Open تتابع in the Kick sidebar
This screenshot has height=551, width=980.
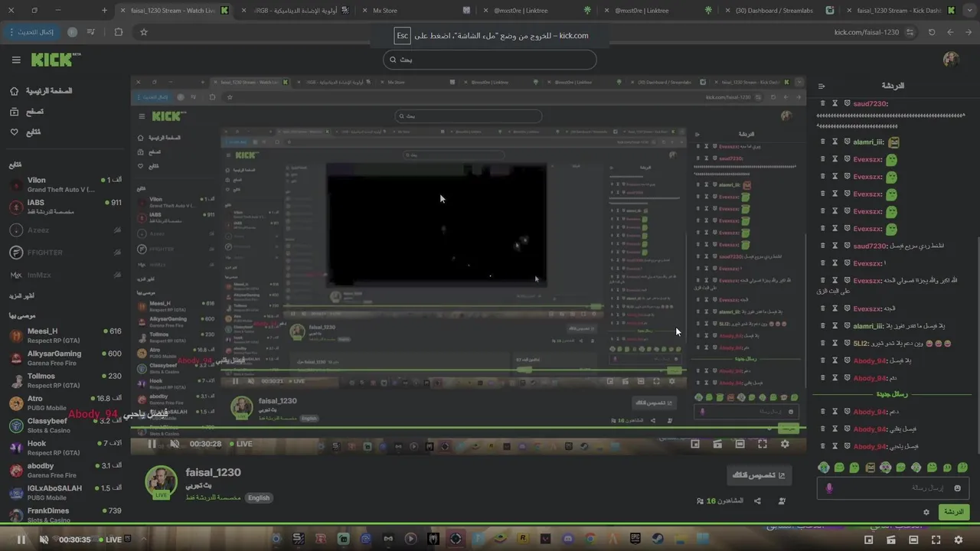click(25, 132)
